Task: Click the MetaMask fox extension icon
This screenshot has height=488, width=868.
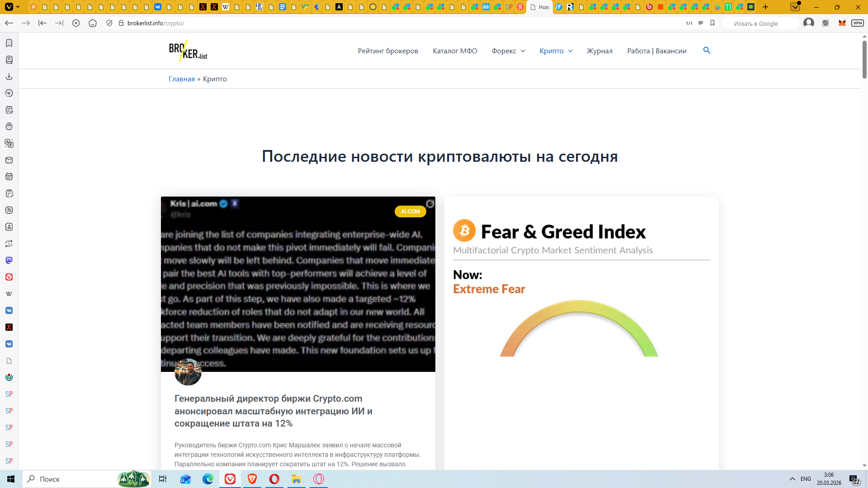Action: [x=842, y=23]
